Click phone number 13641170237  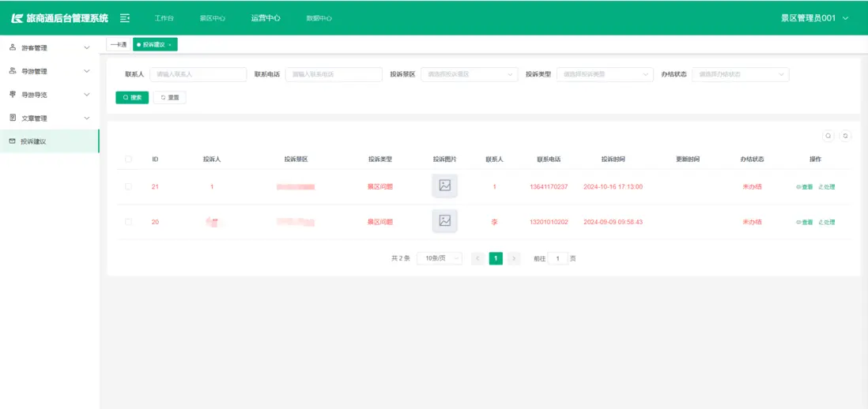tap(549, 187)
